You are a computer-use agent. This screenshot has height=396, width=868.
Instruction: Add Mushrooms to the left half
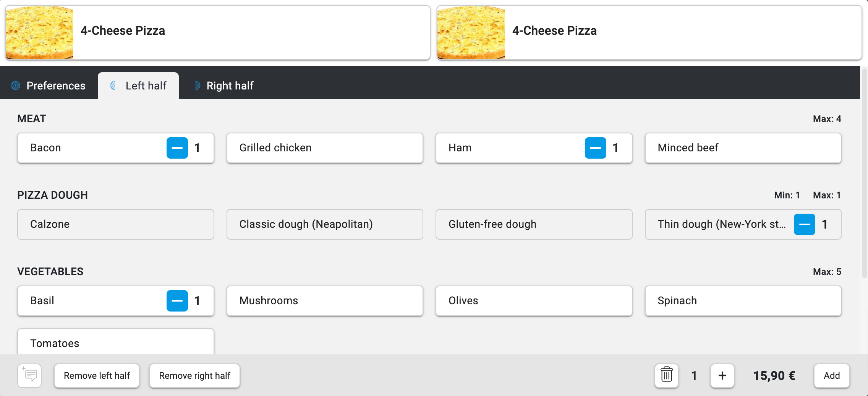[x=324, y=301]
